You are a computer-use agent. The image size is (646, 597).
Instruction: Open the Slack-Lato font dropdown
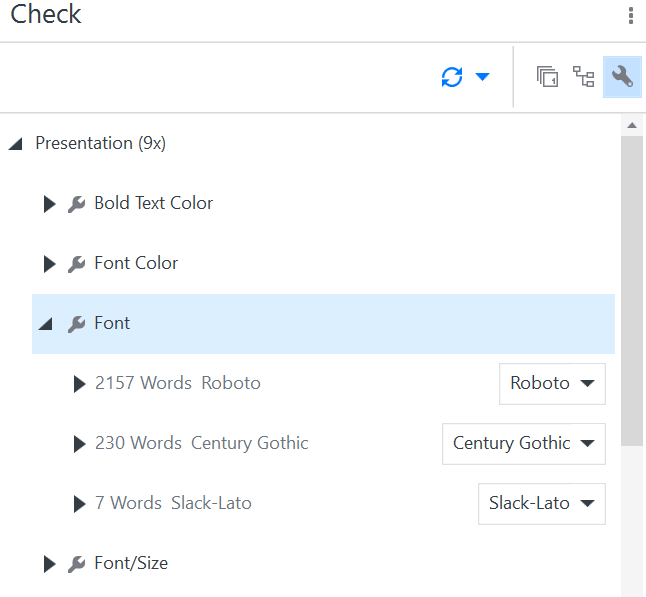click(542, 503)
